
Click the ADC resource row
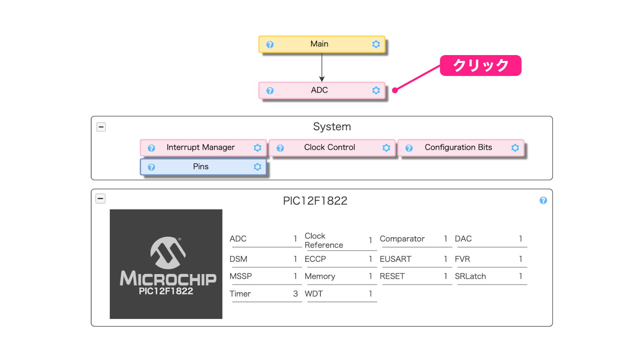click(x=265, y=239)
